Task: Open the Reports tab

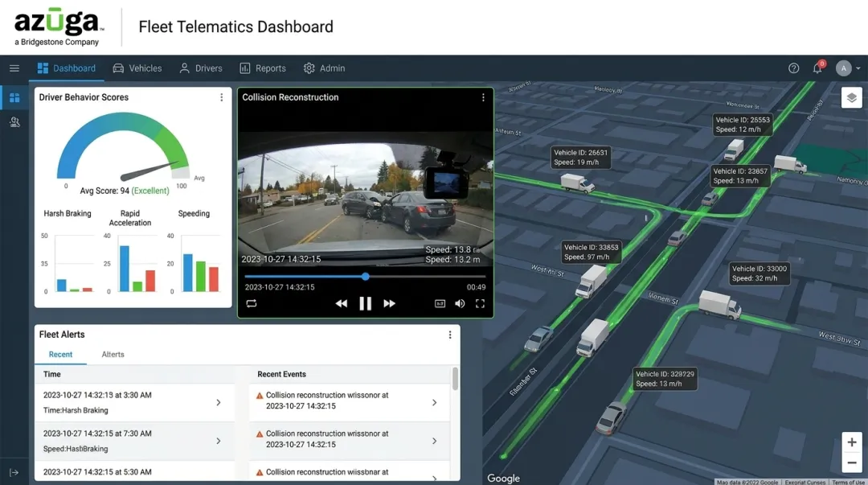Action: 263,68
